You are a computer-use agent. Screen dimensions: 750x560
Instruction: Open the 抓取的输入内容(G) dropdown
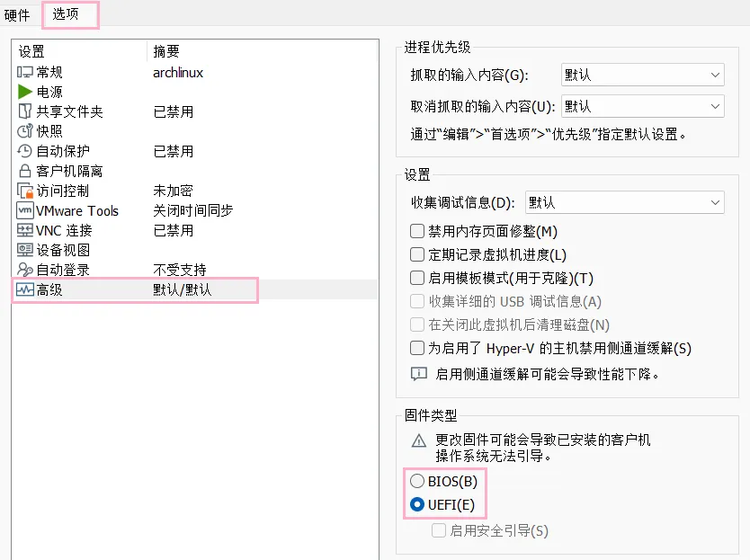coord(642,76)
